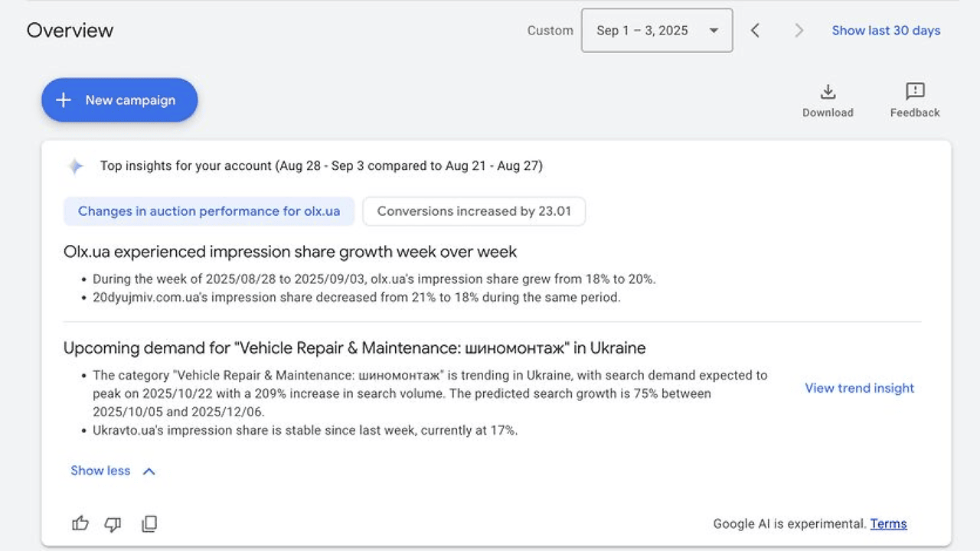Click the thumbs up icon

coord(80,523)
